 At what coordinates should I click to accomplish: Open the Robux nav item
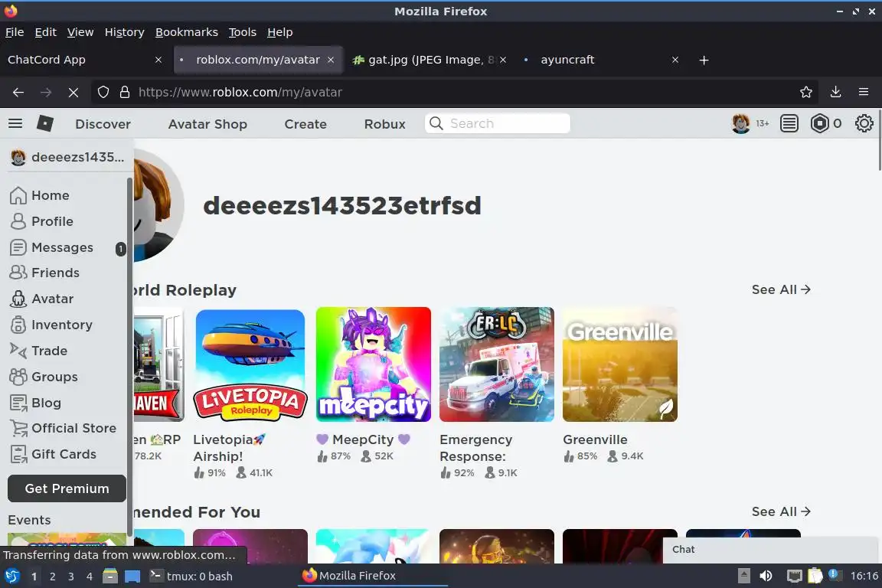tap(385, 124)
